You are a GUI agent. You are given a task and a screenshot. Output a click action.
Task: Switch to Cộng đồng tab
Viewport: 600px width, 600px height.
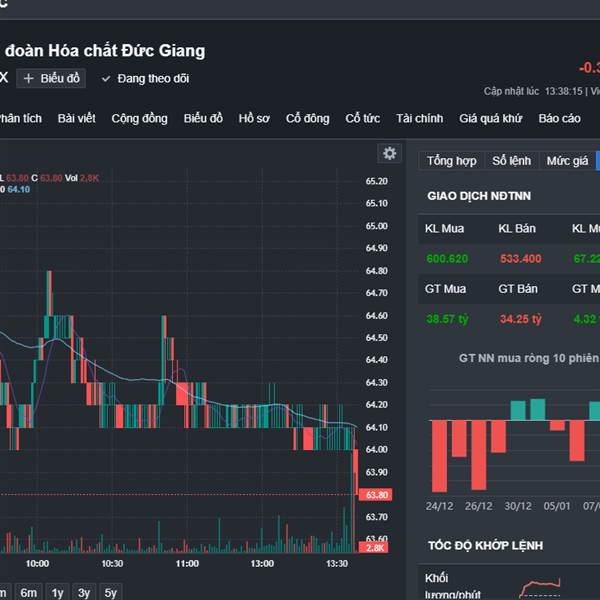click(x=139, y=118)
